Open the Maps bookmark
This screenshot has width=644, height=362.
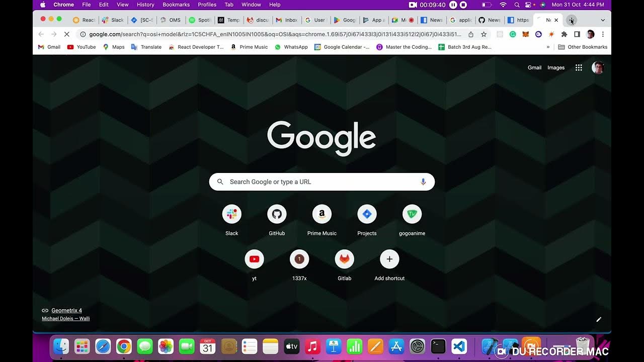point(114,47)
